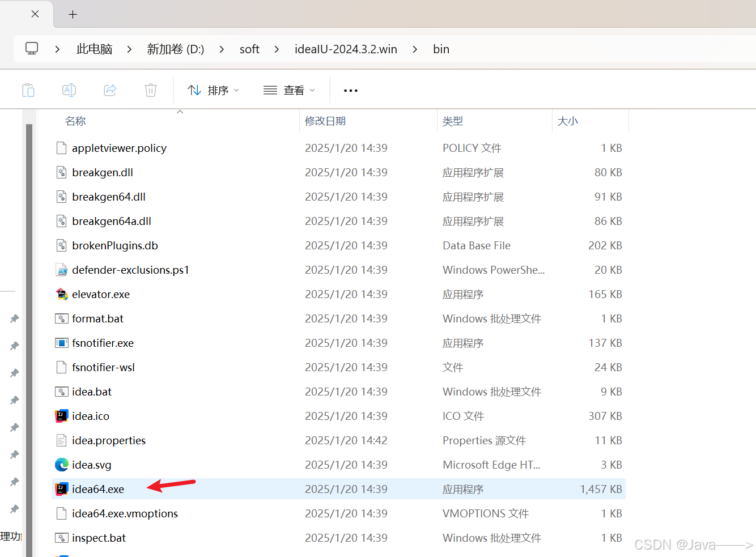This screenshot has width=756, height=557.
Task: Click the computer monitor icon in the address bar
Action: point(32,49)
